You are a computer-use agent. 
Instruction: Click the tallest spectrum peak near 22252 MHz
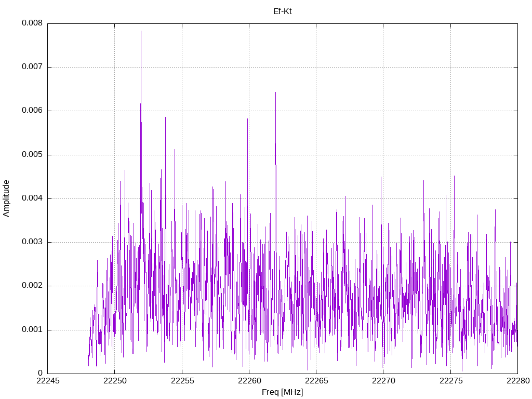tap(141, 31)
